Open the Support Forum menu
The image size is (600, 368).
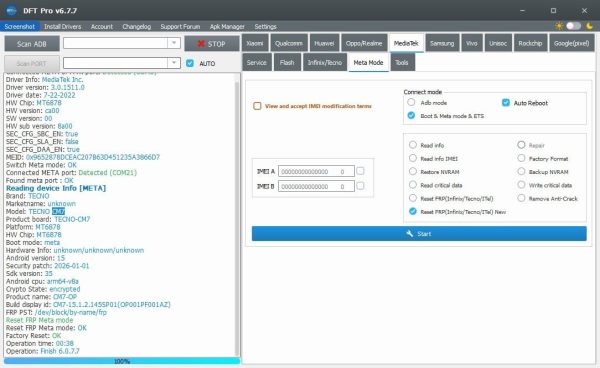tap(180, 26)
